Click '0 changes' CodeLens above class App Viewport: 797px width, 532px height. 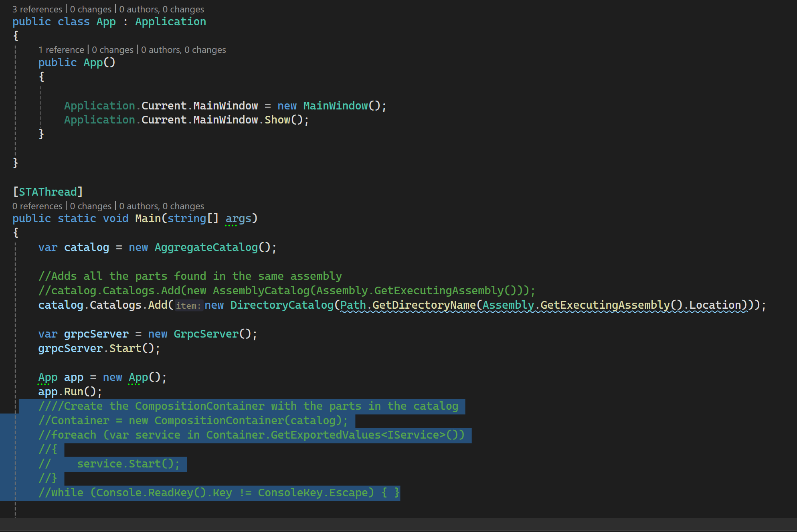(x=91, y=9)
